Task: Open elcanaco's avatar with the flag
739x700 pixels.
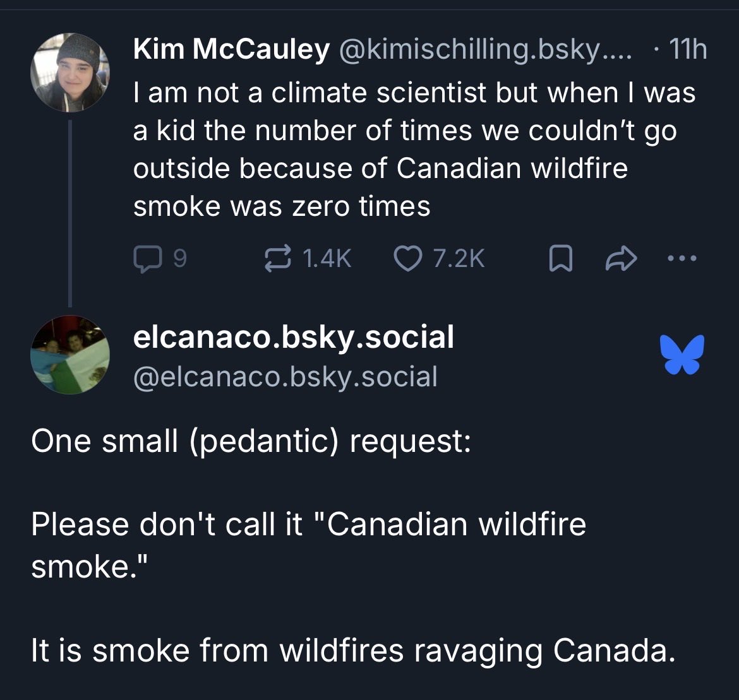Action: pyautogui.click(x=70, y=355)
